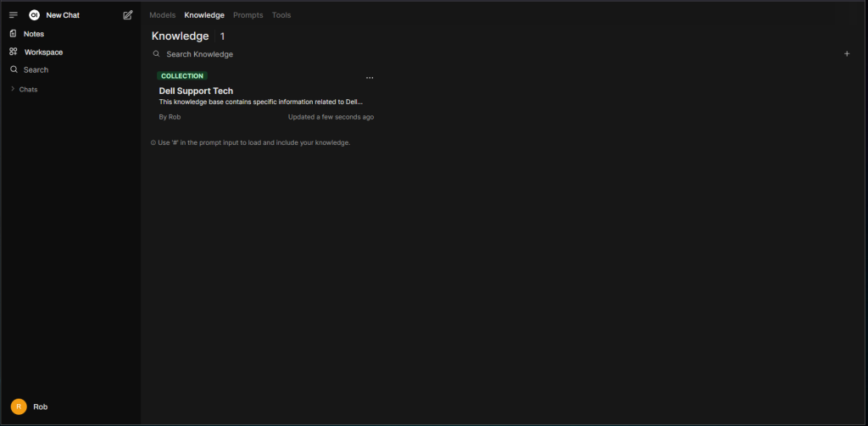Toggle the sidebar with the hamburger icon
The image size is (868, 426).
tap(14, 15)
